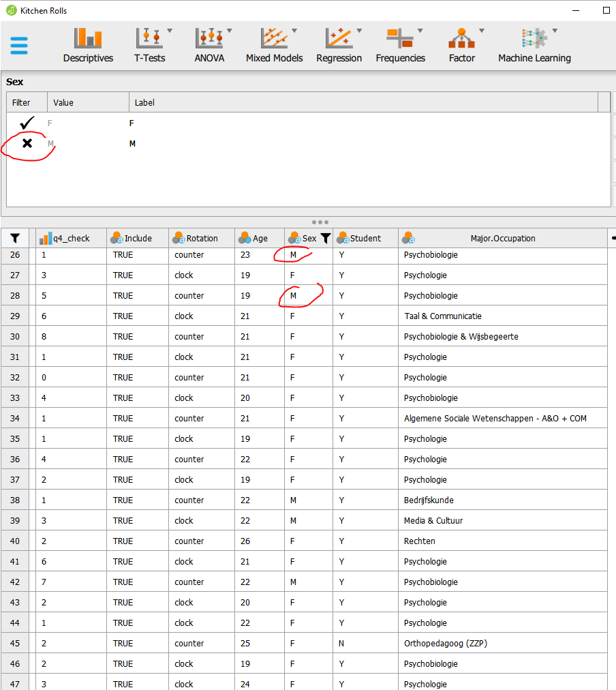Image resolution: width=616 pixels, height=690 pixels.
Task: Open the Frequencies module
Action: pos(400,45)
